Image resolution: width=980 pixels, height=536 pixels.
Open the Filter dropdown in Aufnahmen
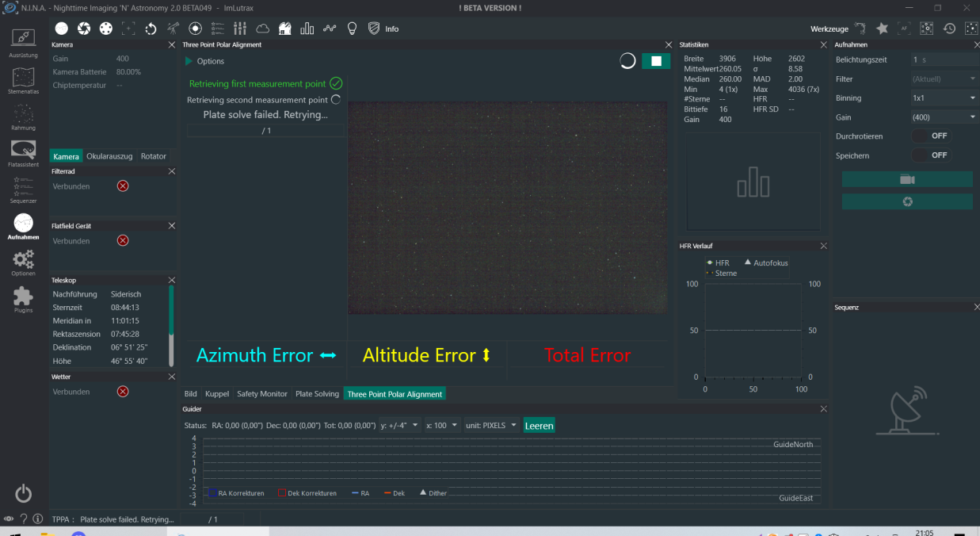click(x=945, y=78)
